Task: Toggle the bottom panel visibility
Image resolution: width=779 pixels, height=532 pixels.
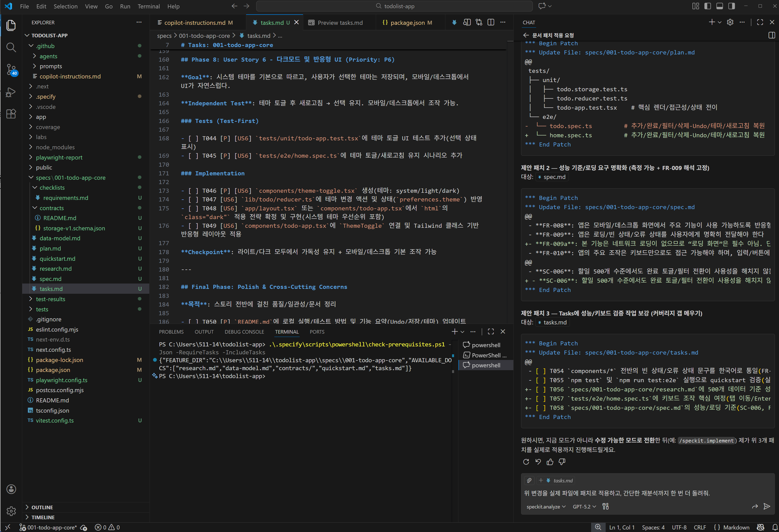Action: coord(720,6)
